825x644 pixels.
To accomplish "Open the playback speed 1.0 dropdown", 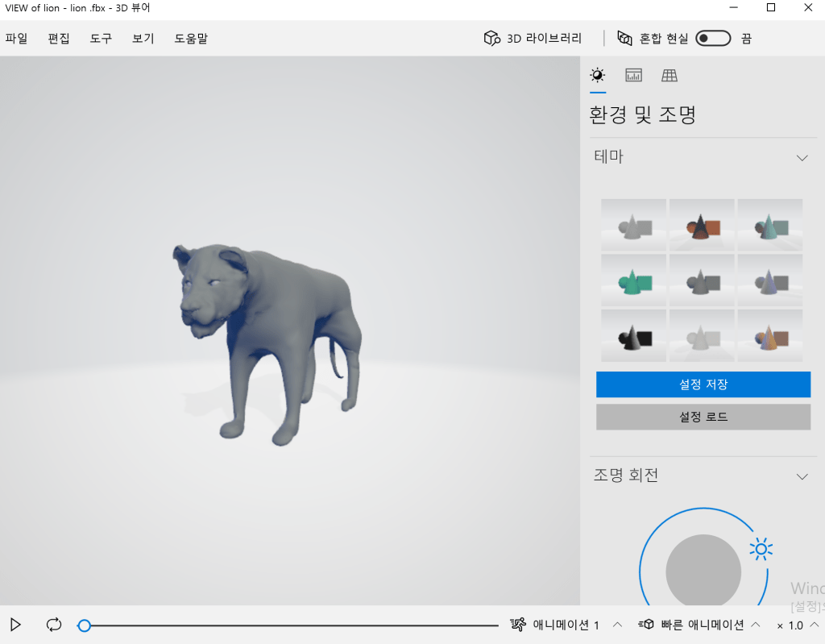I will coord(814,625).
